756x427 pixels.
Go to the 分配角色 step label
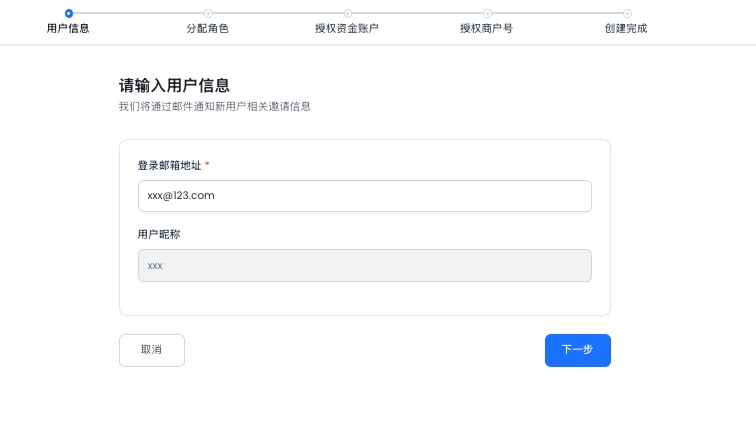point(208,28)
